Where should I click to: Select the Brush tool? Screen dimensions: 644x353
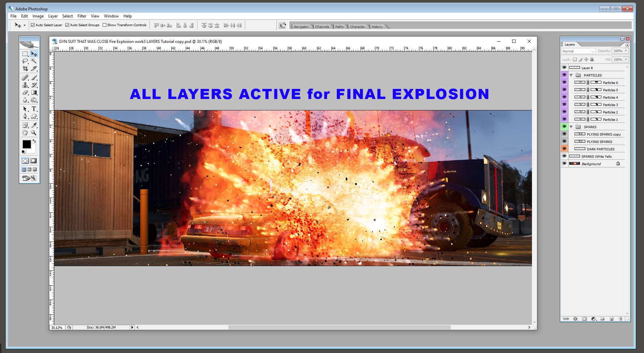click(x=34, y=78)
